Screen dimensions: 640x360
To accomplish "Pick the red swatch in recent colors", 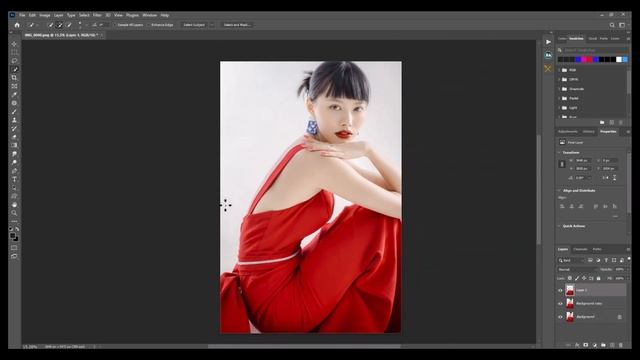I will pos(590,60).
